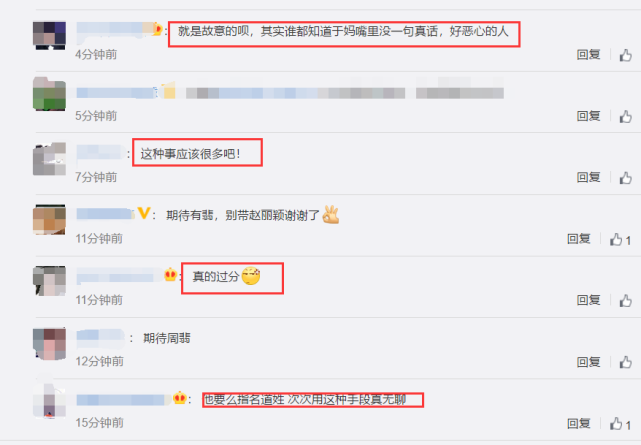Click the crown badge on last commenter

coord(180,398)
